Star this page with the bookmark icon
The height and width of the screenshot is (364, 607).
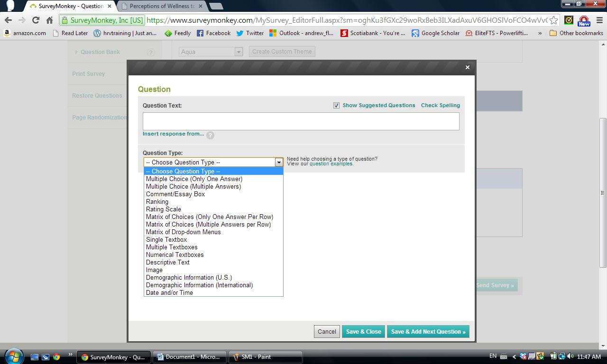click(553, 20)
